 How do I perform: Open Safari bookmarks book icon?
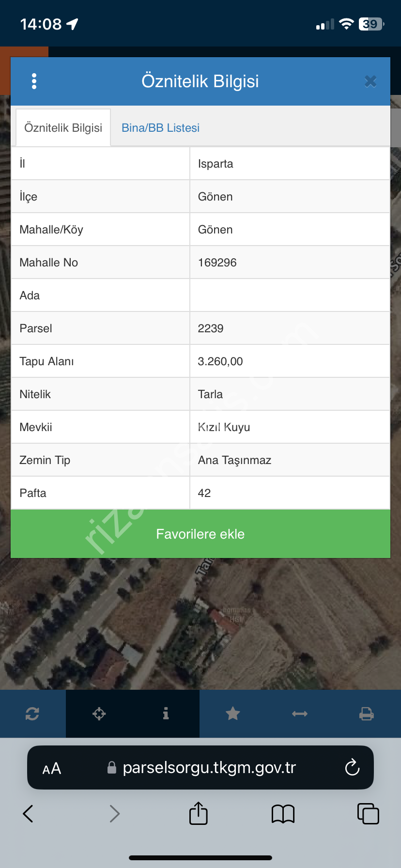[x=283, y=814]
